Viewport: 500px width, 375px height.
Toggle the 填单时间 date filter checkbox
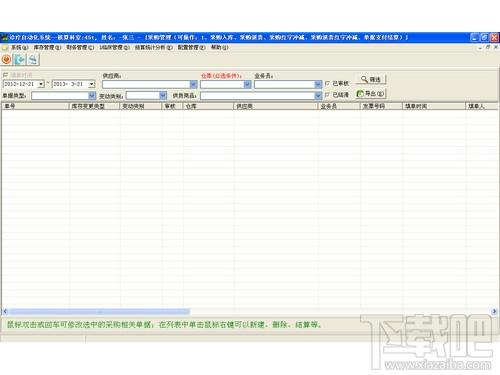click(5, 75)
